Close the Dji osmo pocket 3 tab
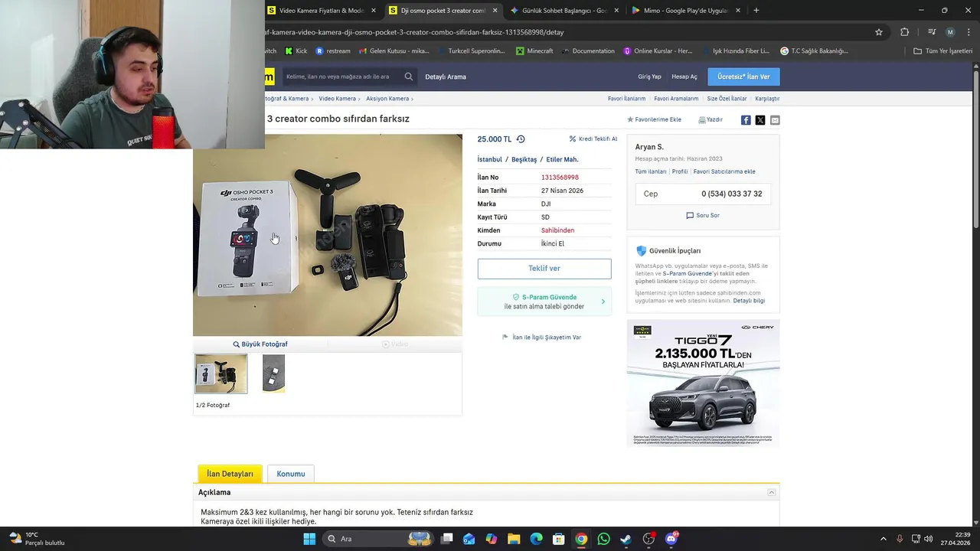980x551 pixels. pos(495,11)
